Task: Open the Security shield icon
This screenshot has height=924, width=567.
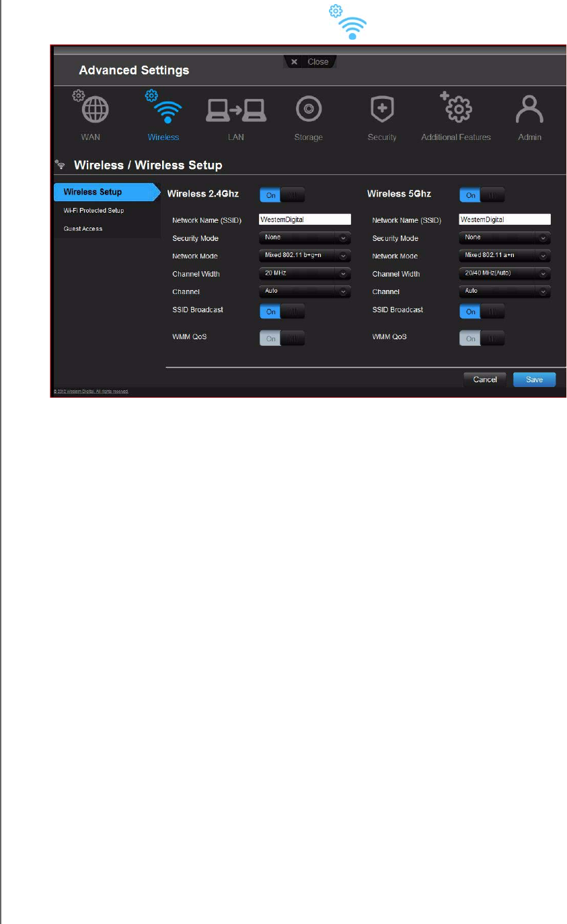Action: 382,109
